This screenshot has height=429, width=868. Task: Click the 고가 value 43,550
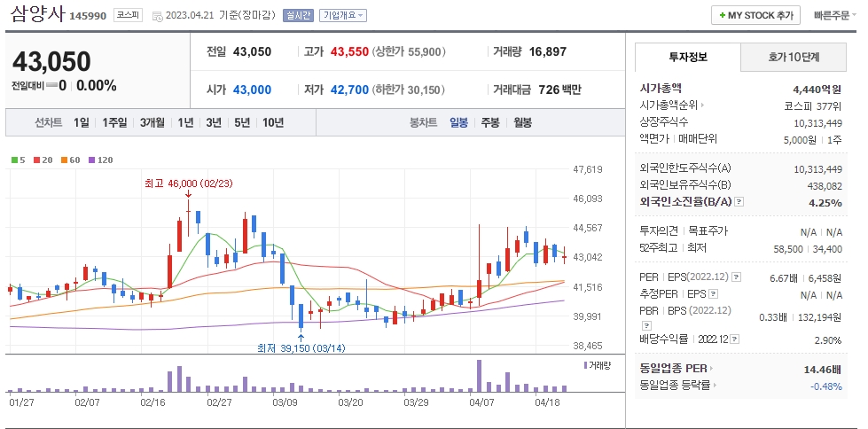349,52
